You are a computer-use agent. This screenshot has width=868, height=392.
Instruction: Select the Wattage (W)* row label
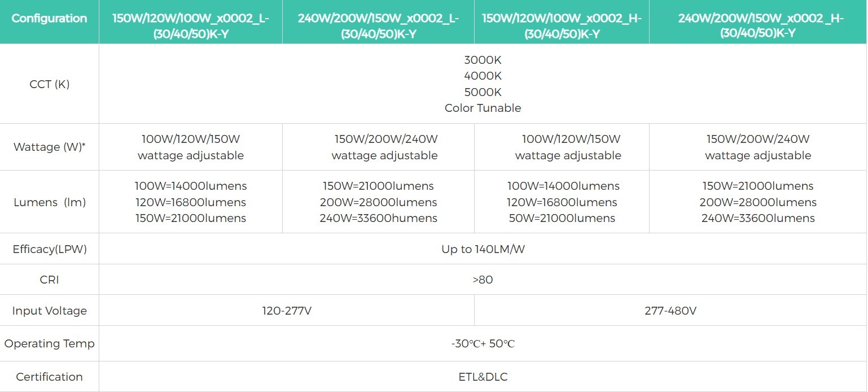point(49,147)
